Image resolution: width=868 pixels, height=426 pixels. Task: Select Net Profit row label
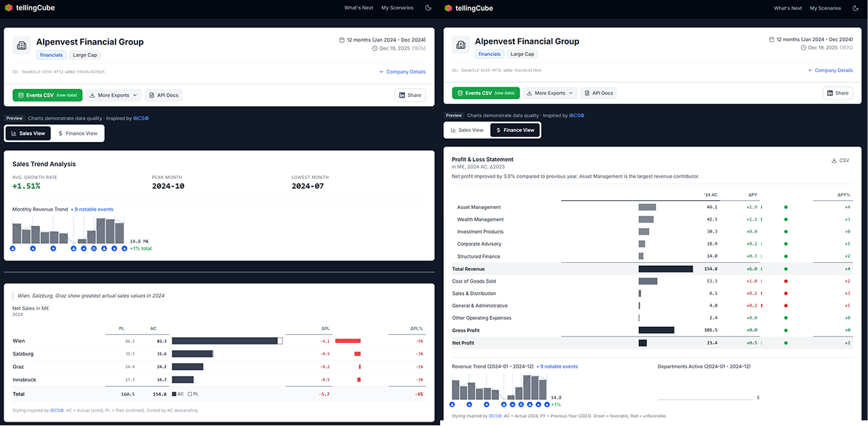tap(464, 343)
